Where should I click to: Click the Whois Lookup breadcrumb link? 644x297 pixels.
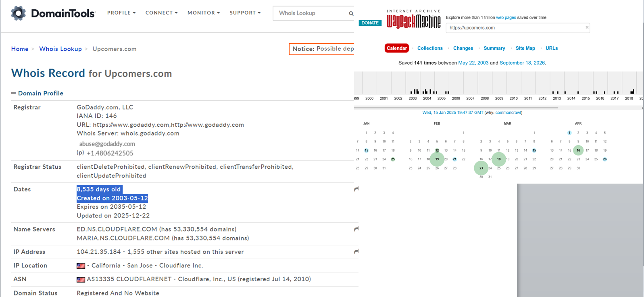(60, 49)
